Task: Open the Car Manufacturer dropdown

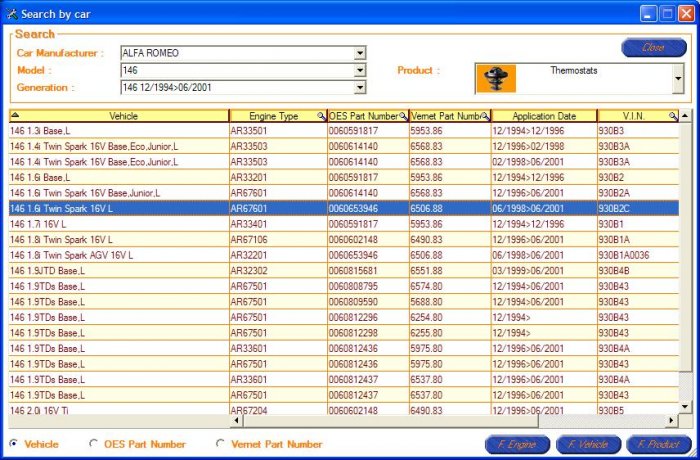Action: click(x=359, y=53)
